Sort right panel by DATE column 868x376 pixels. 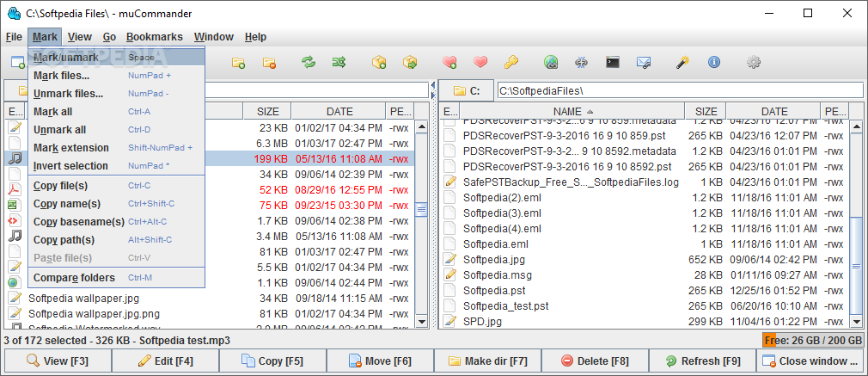pos(773,111)
